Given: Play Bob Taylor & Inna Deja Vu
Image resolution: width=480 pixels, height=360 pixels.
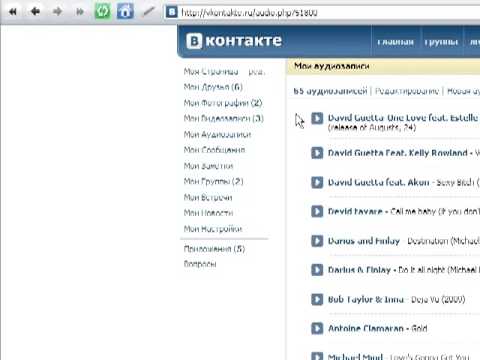Looking at the screenshot, I should point(317,299).
